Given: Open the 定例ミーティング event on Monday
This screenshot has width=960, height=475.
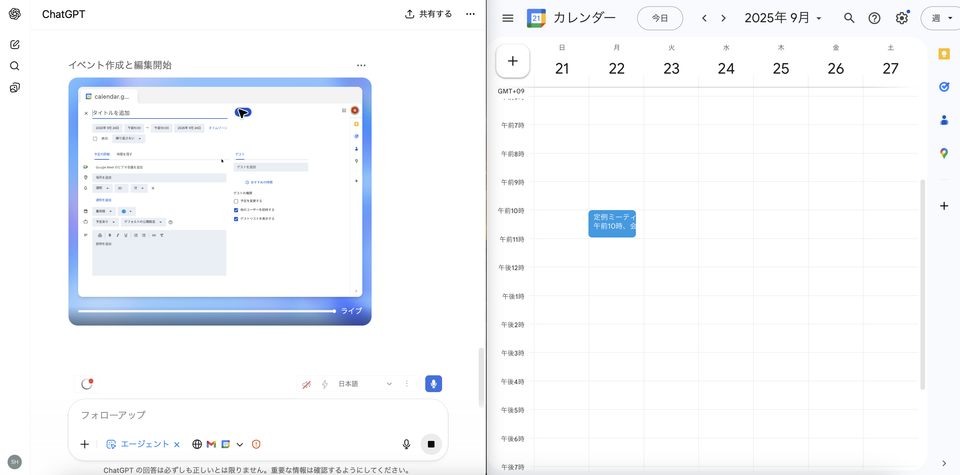Looking at the screenshot, I should [612, 224].
